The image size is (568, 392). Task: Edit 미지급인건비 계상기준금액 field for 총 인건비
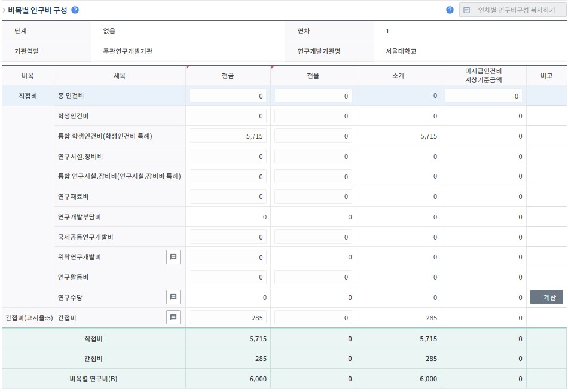click(x=484, y=96)
